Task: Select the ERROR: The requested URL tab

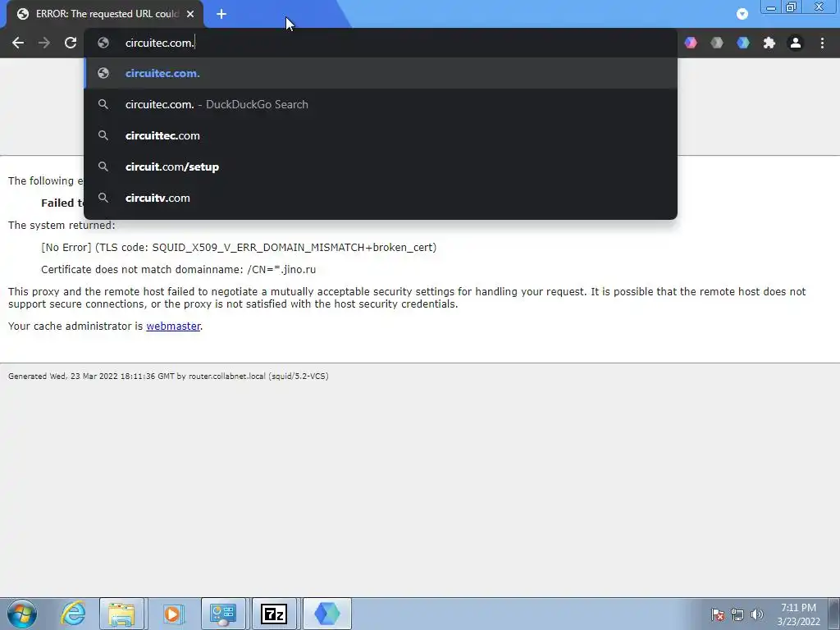Action: point(106,15)
